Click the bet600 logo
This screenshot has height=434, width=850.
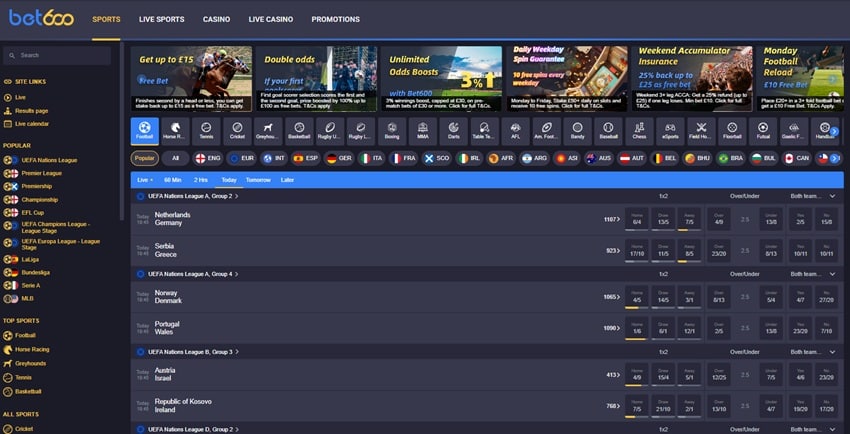41,18
